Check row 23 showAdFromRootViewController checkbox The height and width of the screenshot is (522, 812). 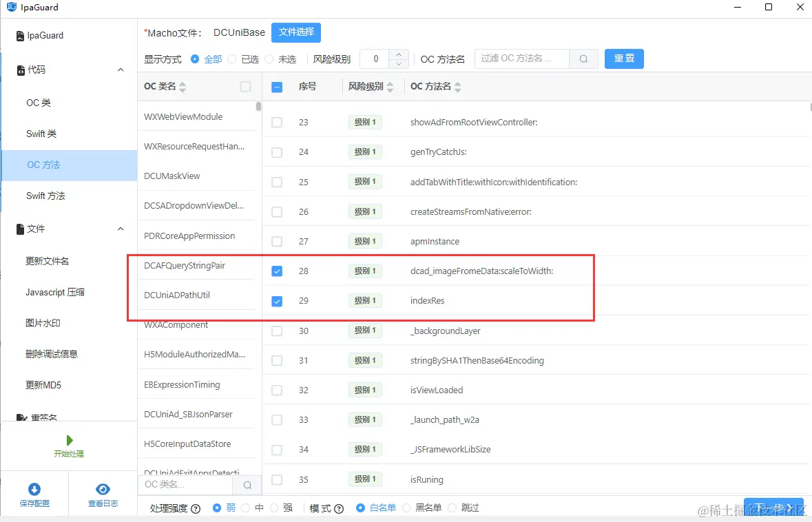tap(277, 123)
